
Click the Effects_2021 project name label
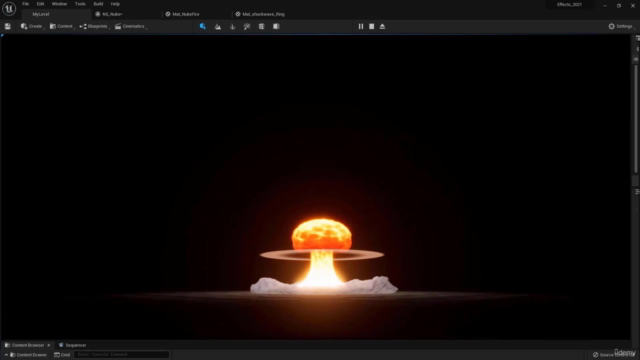pyautogui.click(x=569, y=4)
